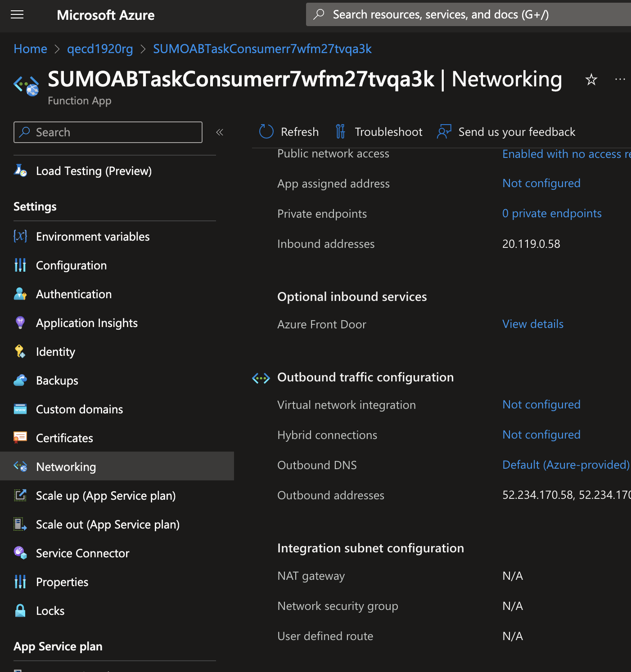Open Certificates via its ribbon icon
Screen dimensions: 631x672
pos(20,438)
